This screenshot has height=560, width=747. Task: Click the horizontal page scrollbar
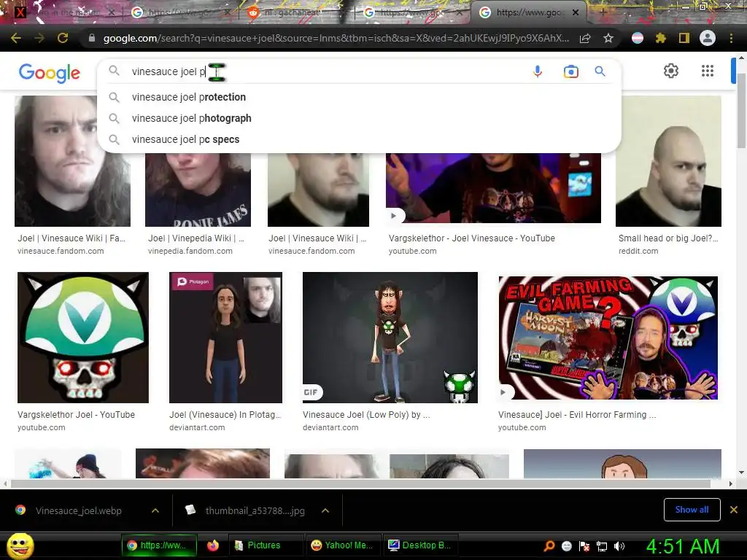pos(360,484)
